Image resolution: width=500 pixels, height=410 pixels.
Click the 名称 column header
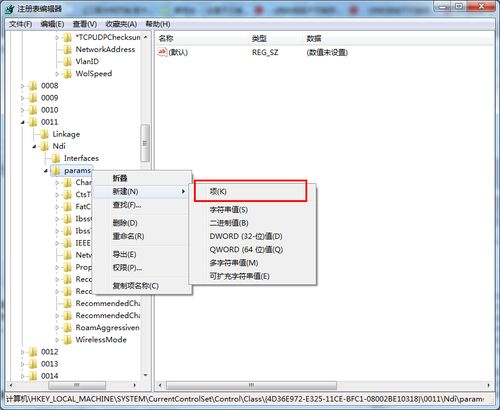tap(166, 38)
